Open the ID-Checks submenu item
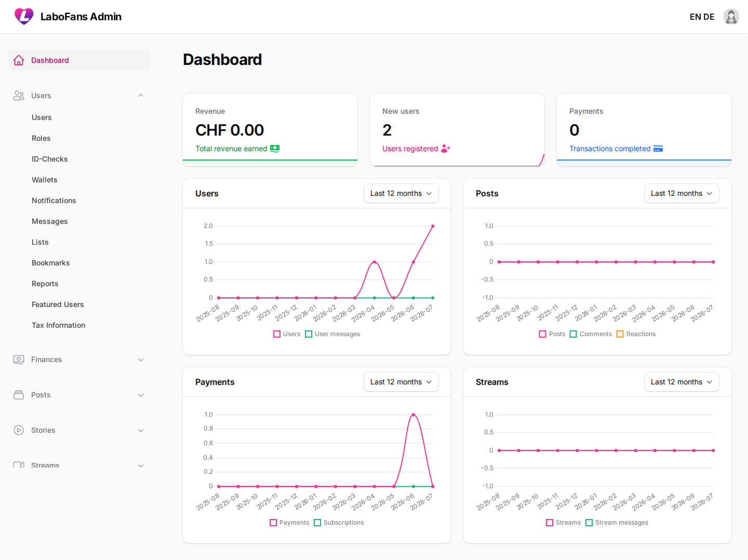The image size is (748, 560). tap(50, 159)
